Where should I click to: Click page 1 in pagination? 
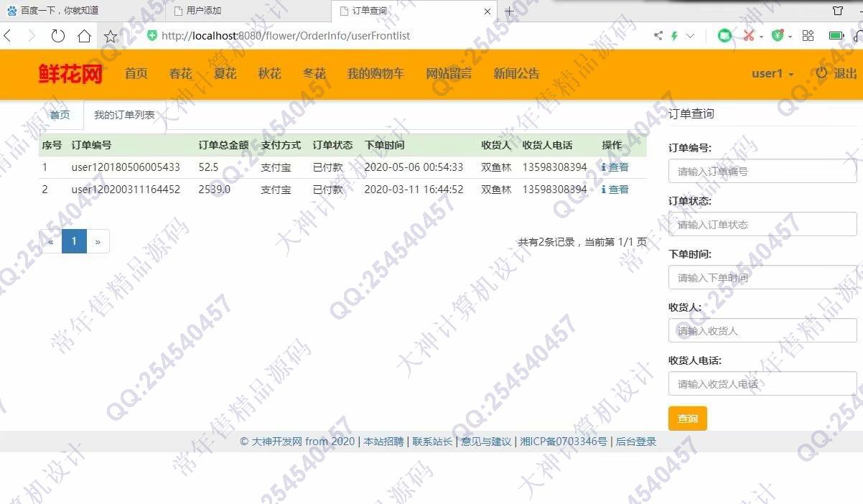(74, 242)
